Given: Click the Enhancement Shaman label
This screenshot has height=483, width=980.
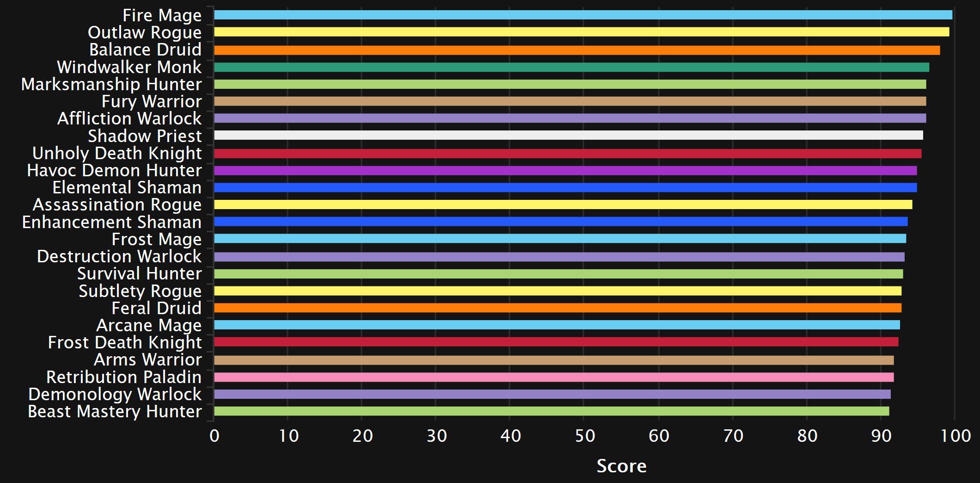Looking at the screenshot, I should (x=112, y=222).
